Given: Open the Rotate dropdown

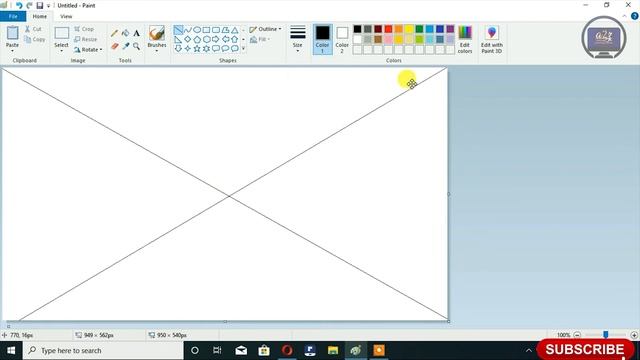Looking at the screenshot, I should coord(88,49).
